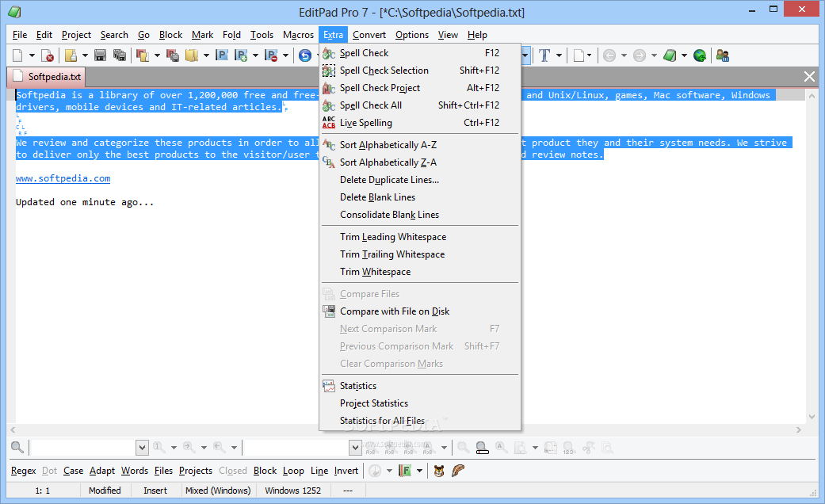
Task: Click the magnifying glass search icon
Action: (17, 448)
